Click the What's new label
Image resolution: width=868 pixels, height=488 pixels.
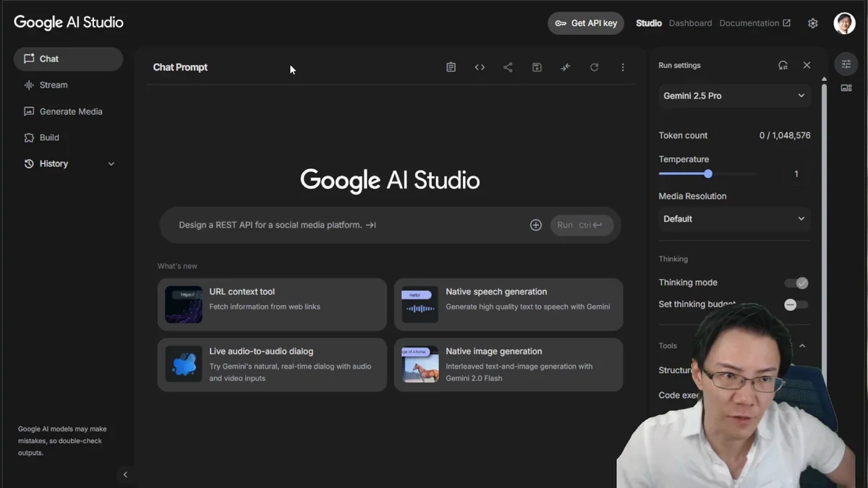(177, 266)
